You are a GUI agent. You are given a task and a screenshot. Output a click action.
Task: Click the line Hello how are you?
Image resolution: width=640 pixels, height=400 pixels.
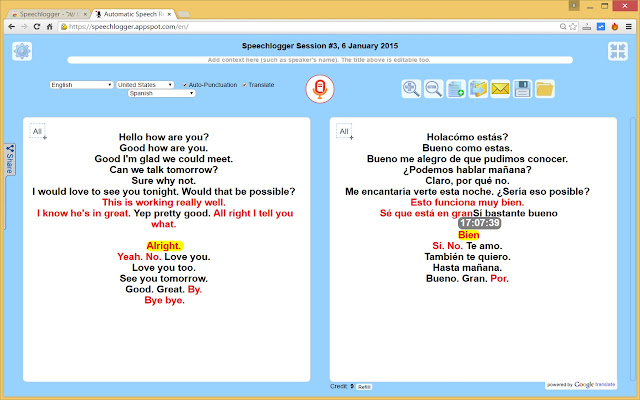pos(164,137)
